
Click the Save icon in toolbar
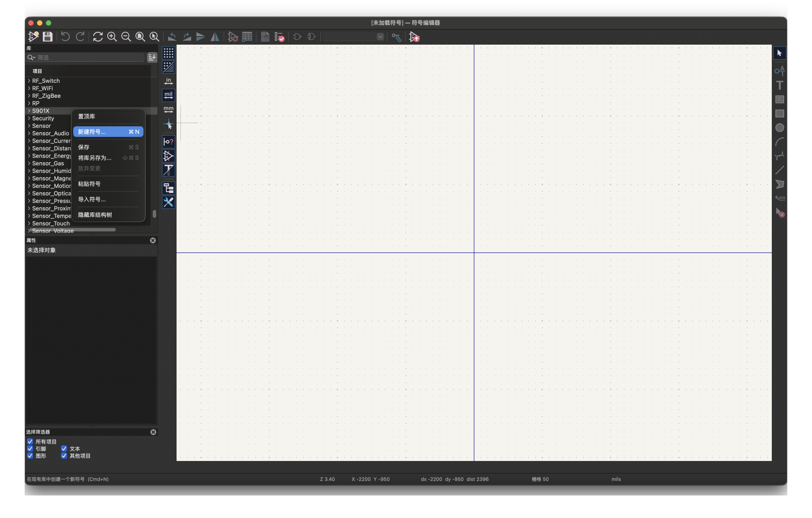(48, 37)
